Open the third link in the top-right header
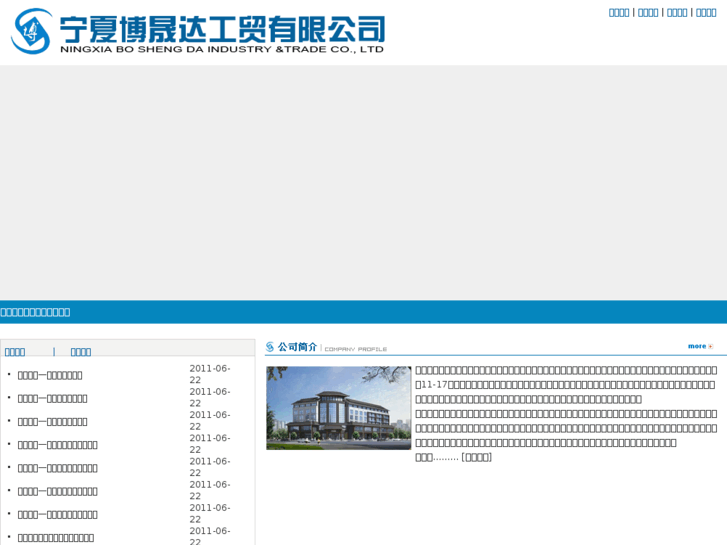The height and width of the screenshot is (545, 727). point(677,13)
